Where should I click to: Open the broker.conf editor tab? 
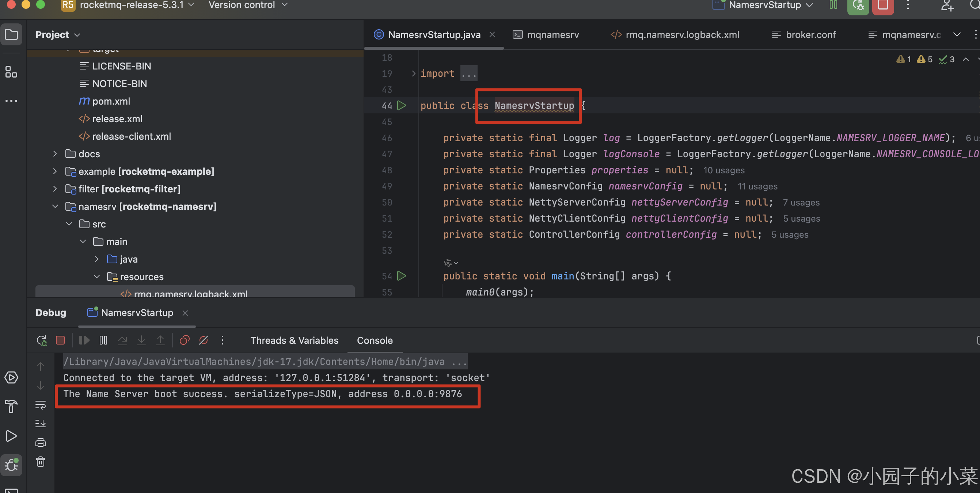tap(810, 35)
